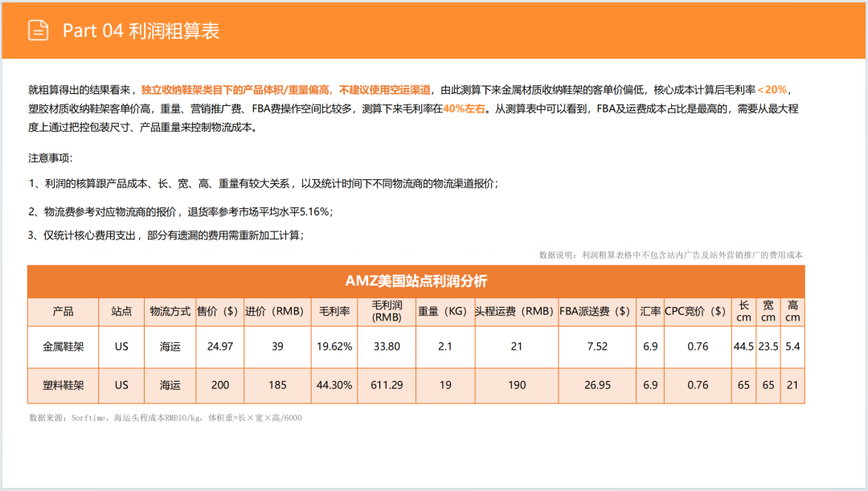
Task: Click the freight cell '21' in 金属鞋架 row
Action: [517, 346]
